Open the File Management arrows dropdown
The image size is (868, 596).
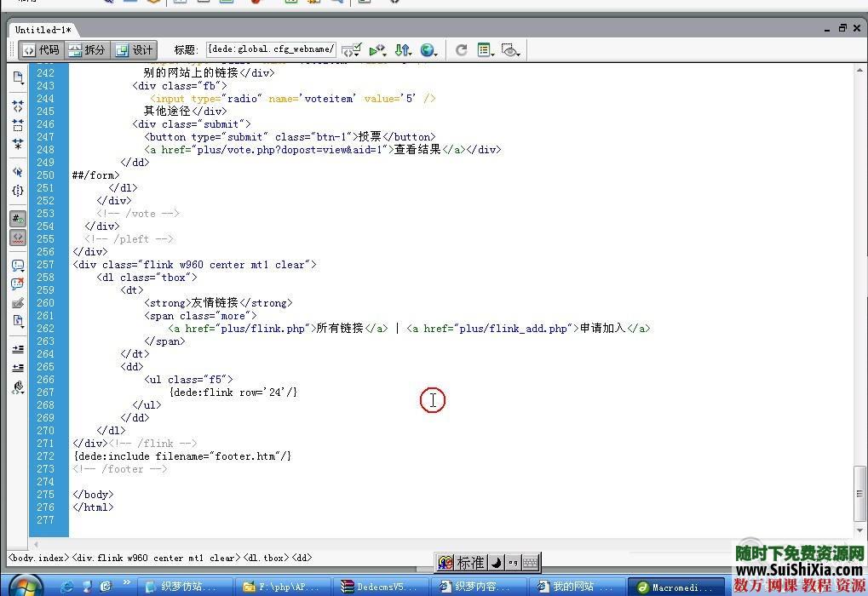click(403, 50)
